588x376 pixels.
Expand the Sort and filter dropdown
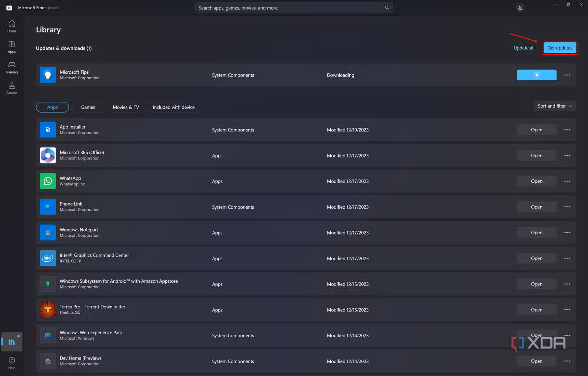tap(555, 106)
